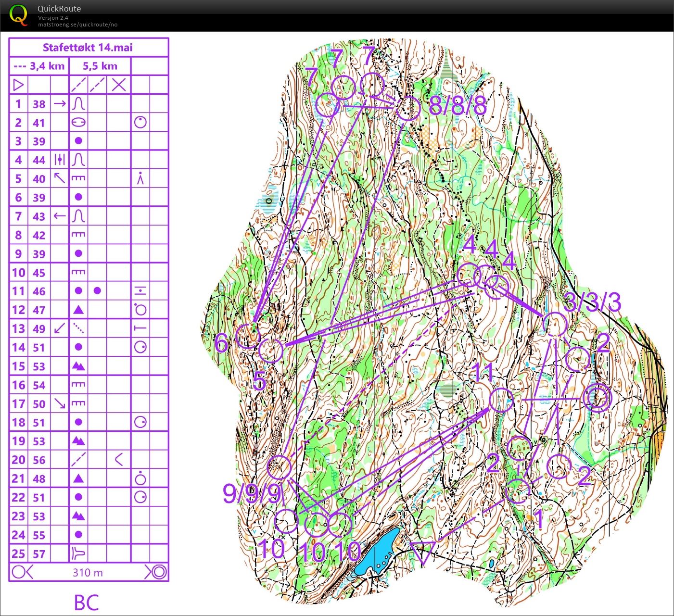Click the start triangle on the map
The width and height of the screenshot is (674, 616).
point(422,552)
